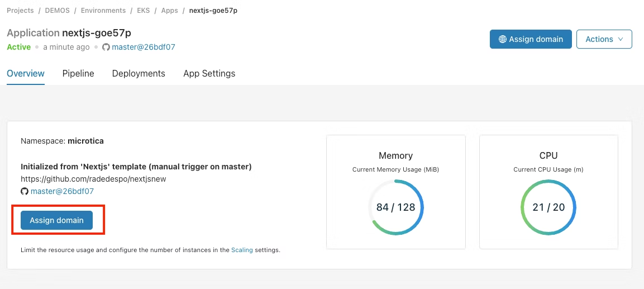Click nextjs-goe57p breadcrumb item
The height and width of the screenshot is (289, 644).
pos(213,10)
